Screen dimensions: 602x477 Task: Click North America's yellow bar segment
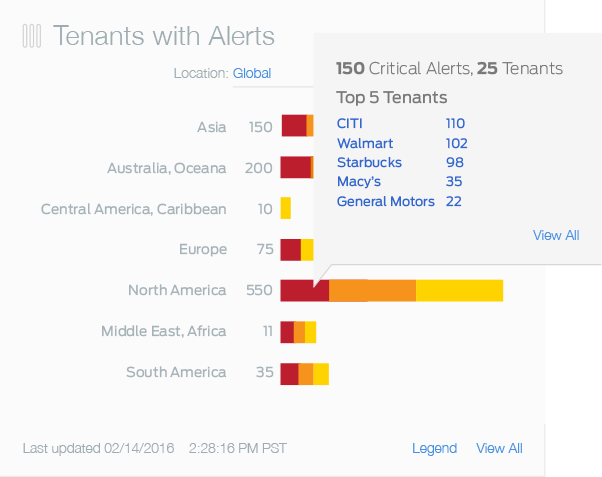pos(459,291)
